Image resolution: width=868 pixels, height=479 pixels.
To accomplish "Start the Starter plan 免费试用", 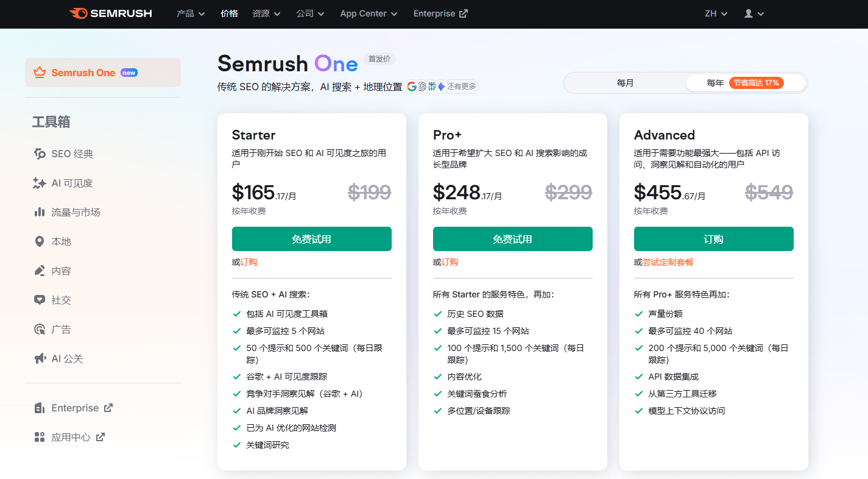I will (x=311, y=239).
